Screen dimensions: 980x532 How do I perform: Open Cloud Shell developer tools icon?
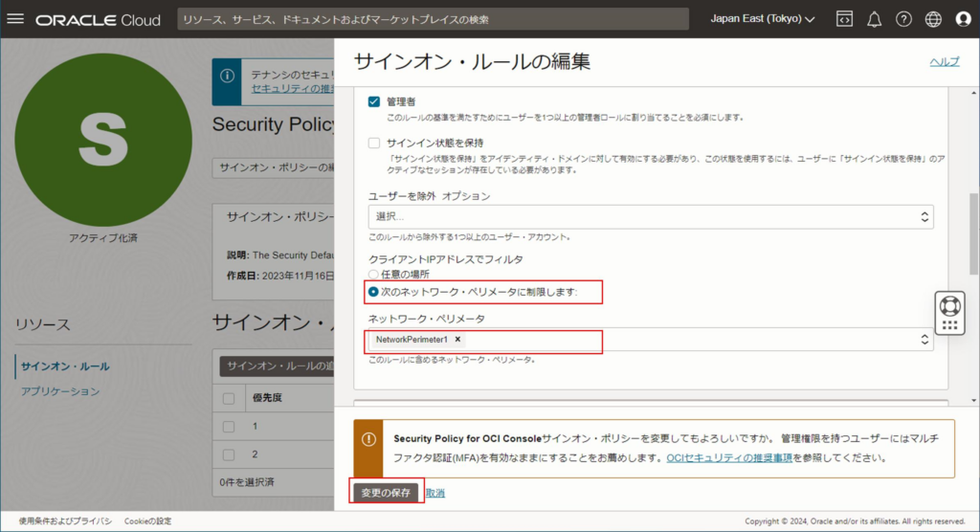point(844,19)
